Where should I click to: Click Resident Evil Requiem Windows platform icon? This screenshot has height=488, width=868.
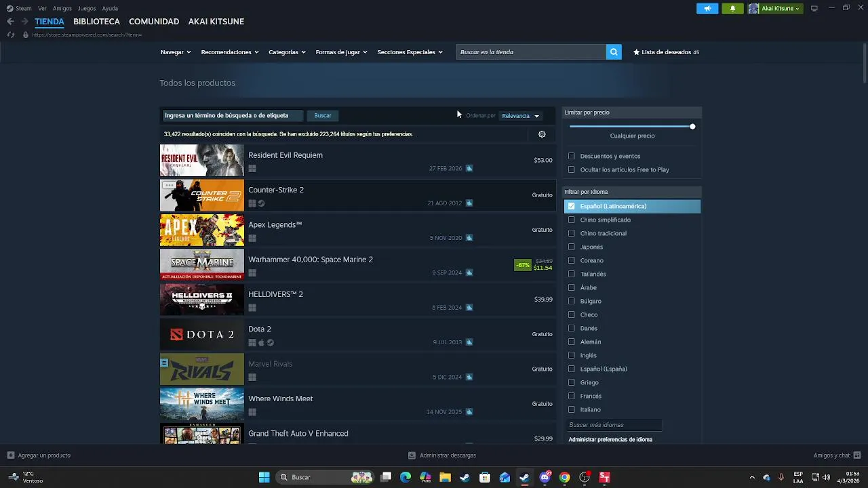252,168
